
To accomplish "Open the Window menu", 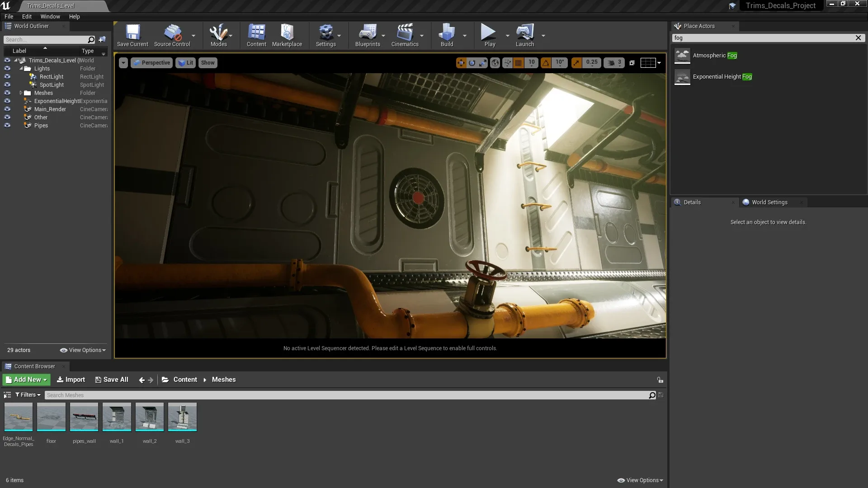I will (x=50, y=16).
